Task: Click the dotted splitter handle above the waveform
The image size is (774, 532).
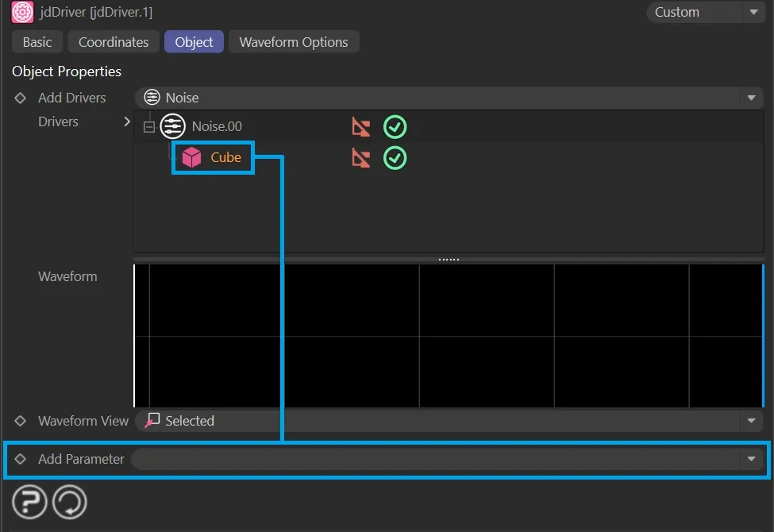Action: pos(449,259)
